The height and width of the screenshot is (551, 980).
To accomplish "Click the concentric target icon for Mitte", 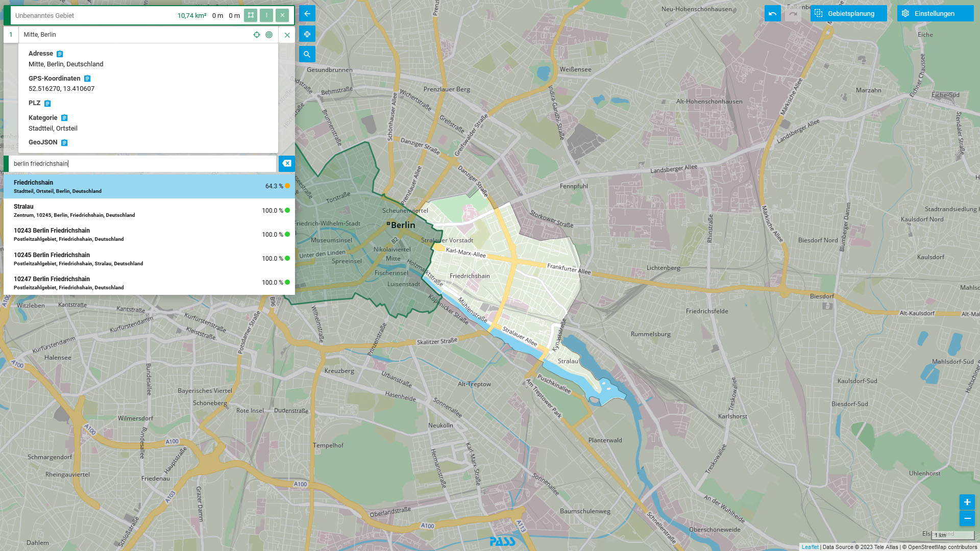I will click(269, 35).
